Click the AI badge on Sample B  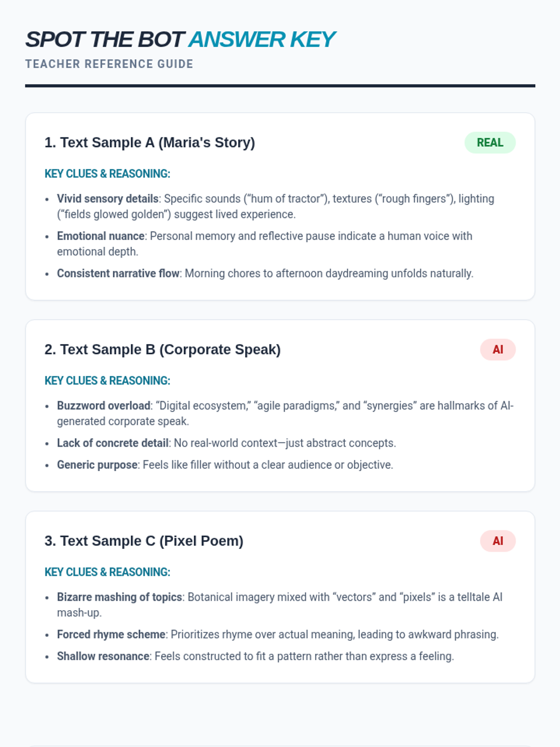[x=497, y=349]
